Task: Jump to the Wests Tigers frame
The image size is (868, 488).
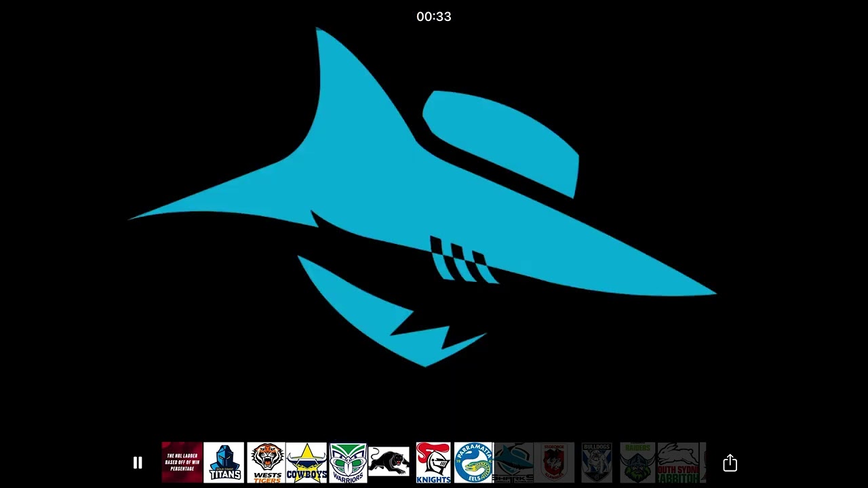Action: click(266, 462)
